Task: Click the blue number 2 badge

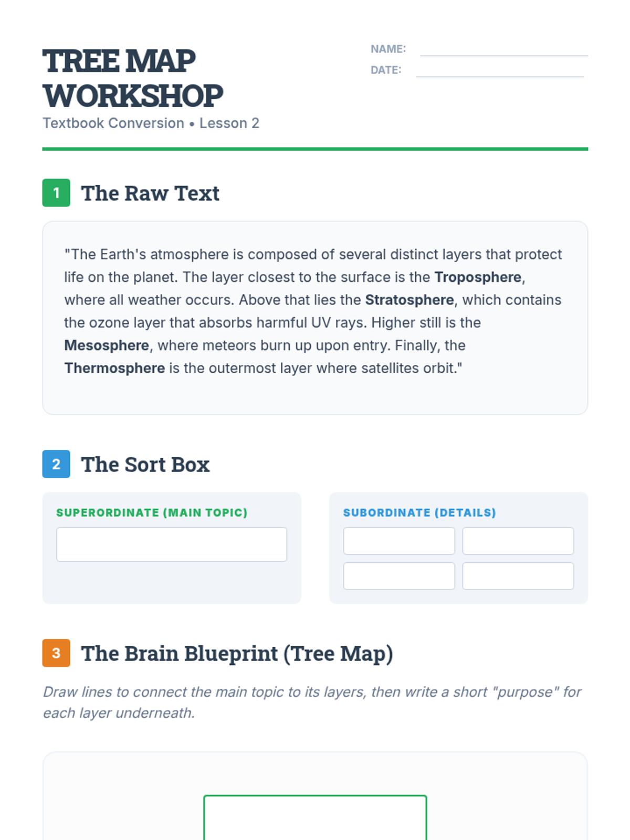Action: [56, 464]
